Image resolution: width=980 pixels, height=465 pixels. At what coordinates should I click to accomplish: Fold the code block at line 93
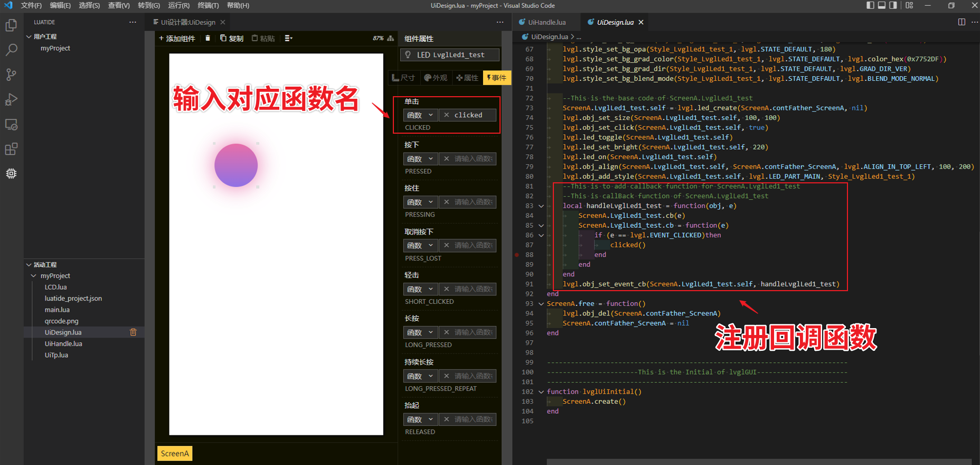[541, 304]
